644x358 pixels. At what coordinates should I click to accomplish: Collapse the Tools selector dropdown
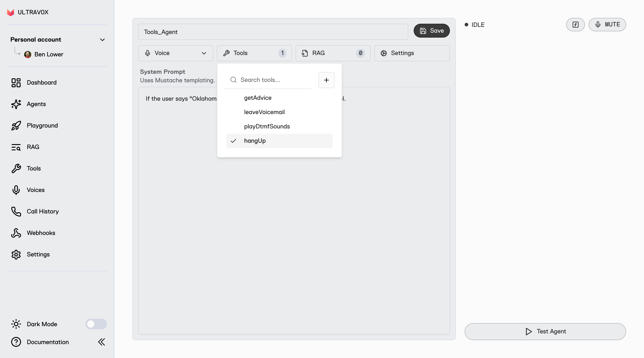(x=254, y=53)
